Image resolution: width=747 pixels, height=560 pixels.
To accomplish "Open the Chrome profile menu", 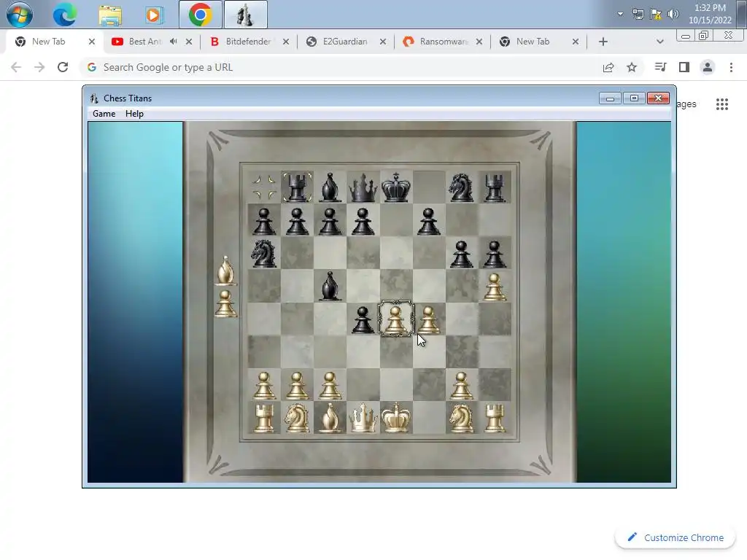I will 708,67.
